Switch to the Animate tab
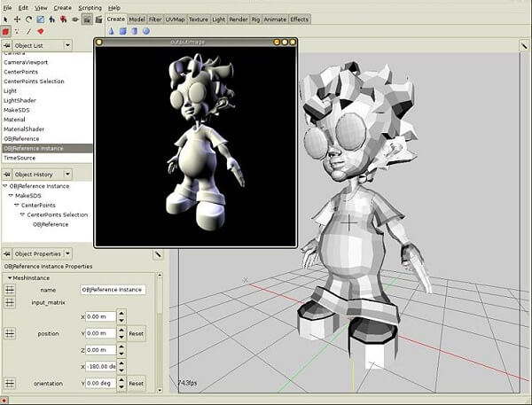This screenshot has height=405, width=532. 275,19
